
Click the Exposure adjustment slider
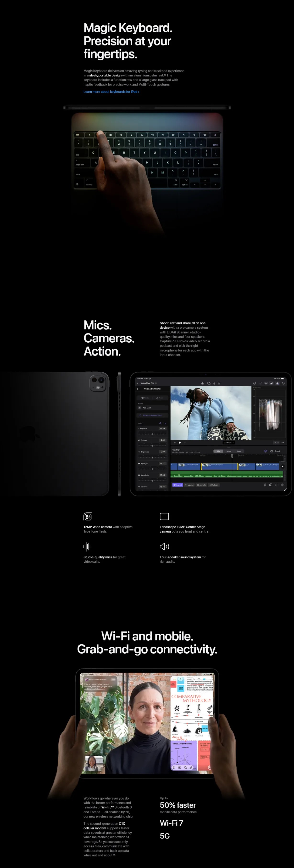point(152,434)
